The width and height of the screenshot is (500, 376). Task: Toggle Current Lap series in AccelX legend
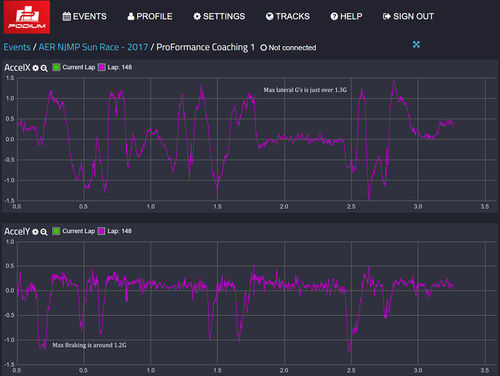[56, 67]
